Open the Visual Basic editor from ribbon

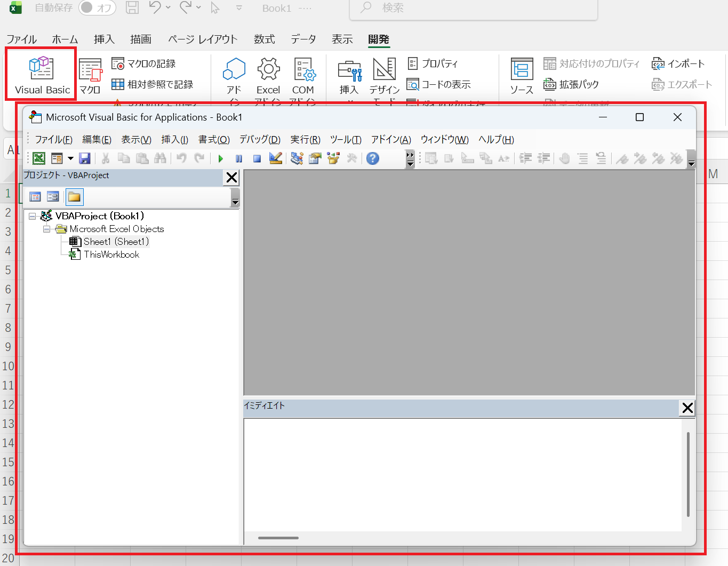click(42, 75)
